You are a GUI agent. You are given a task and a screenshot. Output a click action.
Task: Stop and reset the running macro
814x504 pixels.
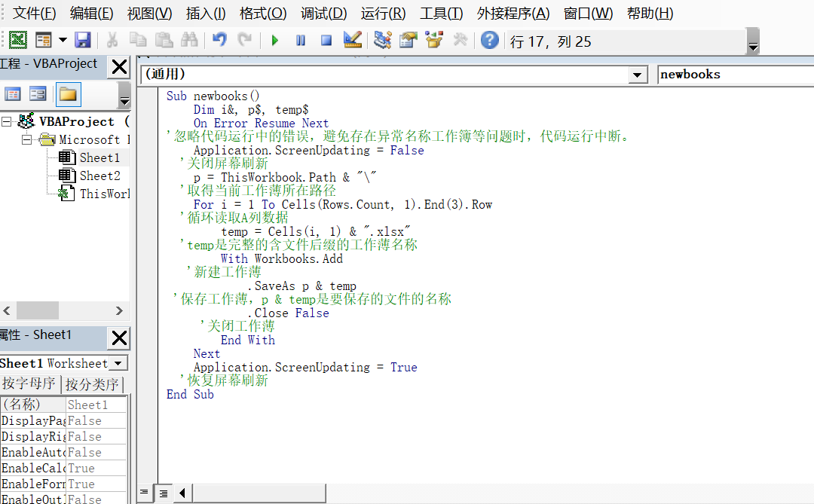coord(326,40)
